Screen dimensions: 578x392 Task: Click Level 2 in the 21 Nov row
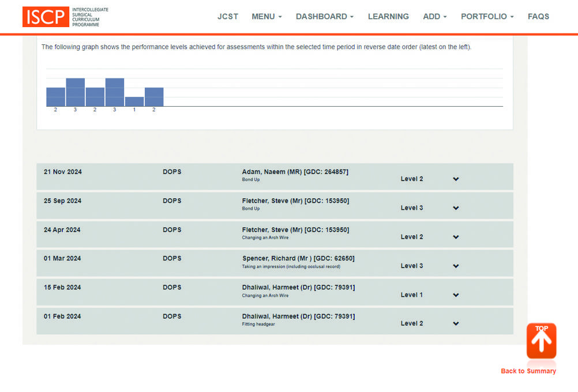point(411,179)
